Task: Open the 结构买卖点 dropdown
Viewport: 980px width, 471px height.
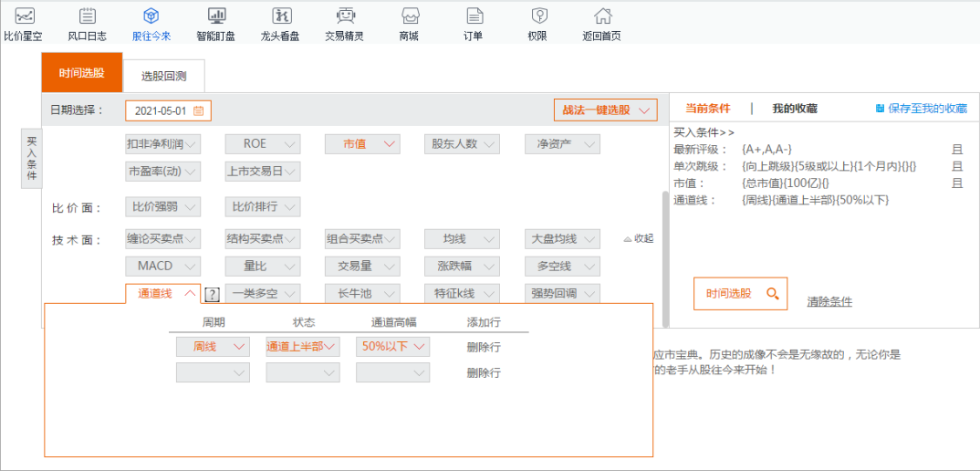Action: click(263, 239)
